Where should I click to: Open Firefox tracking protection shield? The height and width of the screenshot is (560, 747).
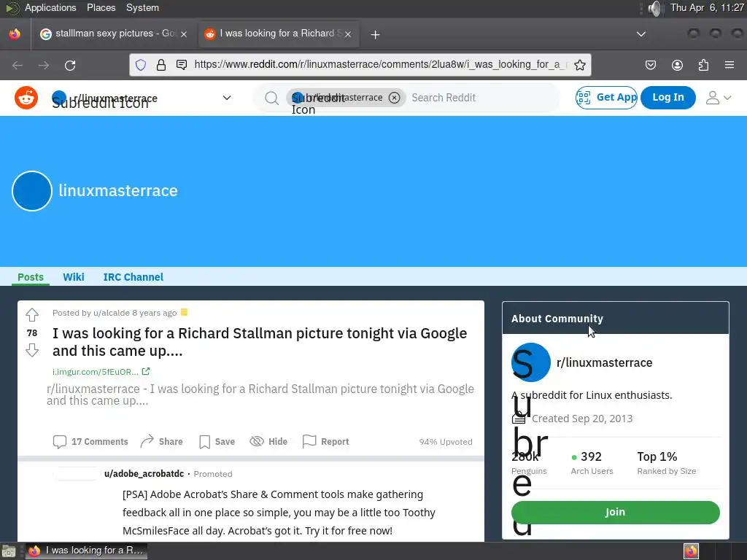tap(141, 65)
